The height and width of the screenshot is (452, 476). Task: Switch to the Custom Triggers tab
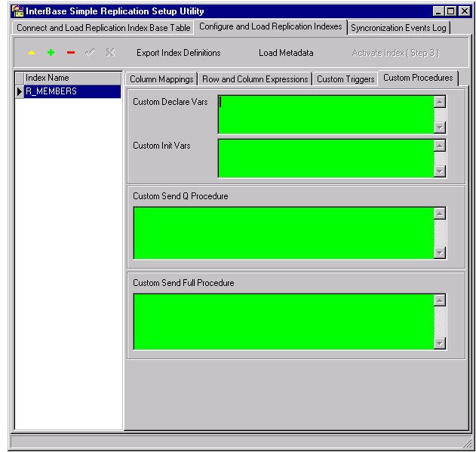pos(345,79)
